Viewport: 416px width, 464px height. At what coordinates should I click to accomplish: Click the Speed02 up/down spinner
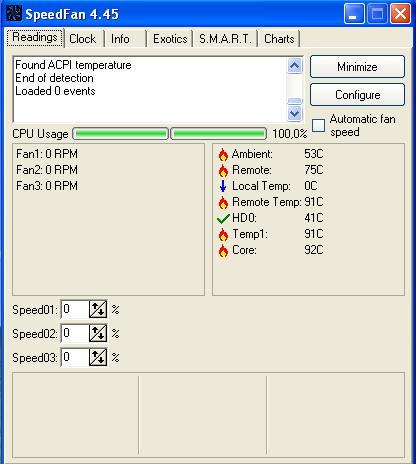(98, 333)
